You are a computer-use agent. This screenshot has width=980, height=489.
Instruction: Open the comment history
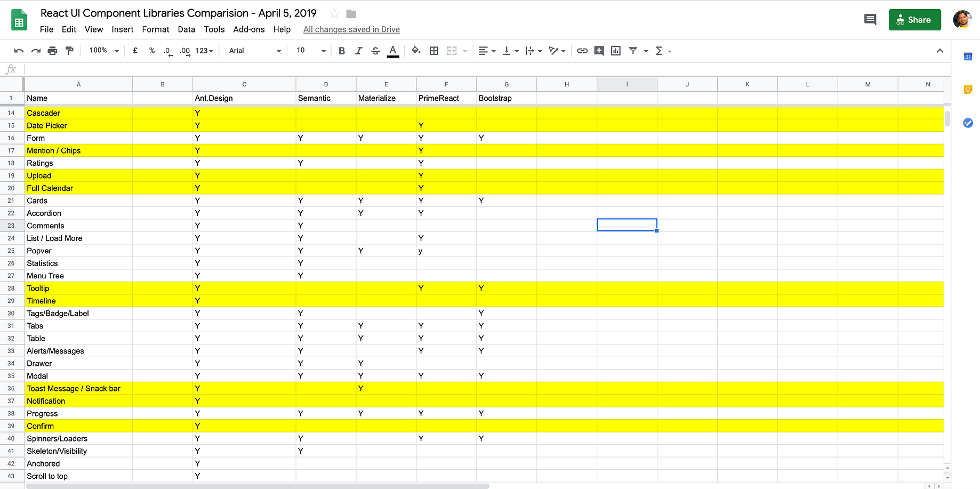click(x=870, y=20)
